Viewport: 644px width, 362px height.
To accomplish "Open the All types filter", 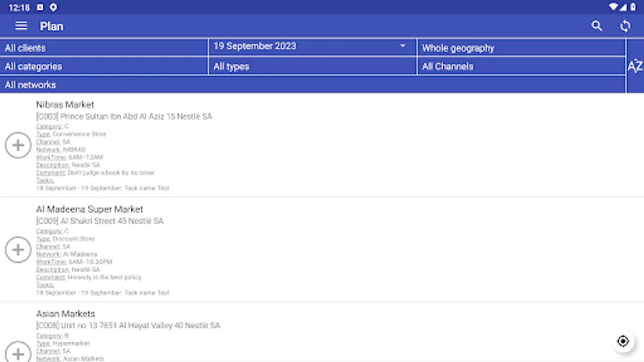I will point(312,66).
